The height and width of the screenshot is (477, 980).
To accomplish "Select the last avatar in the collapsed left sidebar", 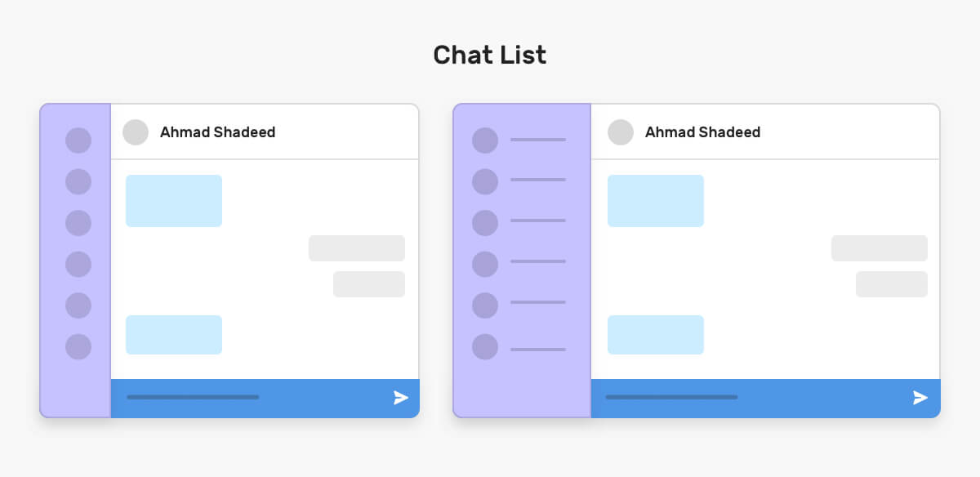I will (78, 346).
